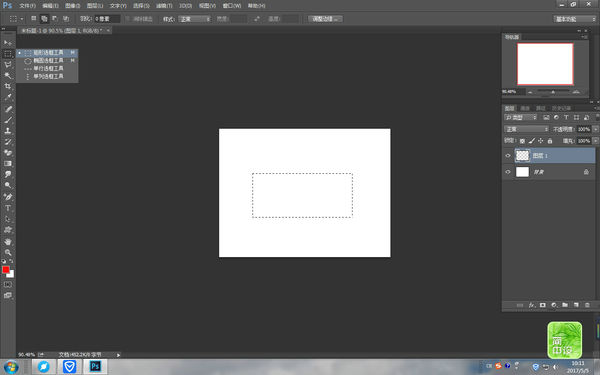600x375 pixels.
Task: Add a layer mask from layers panel bottom
Action: (x=543, y=305)
